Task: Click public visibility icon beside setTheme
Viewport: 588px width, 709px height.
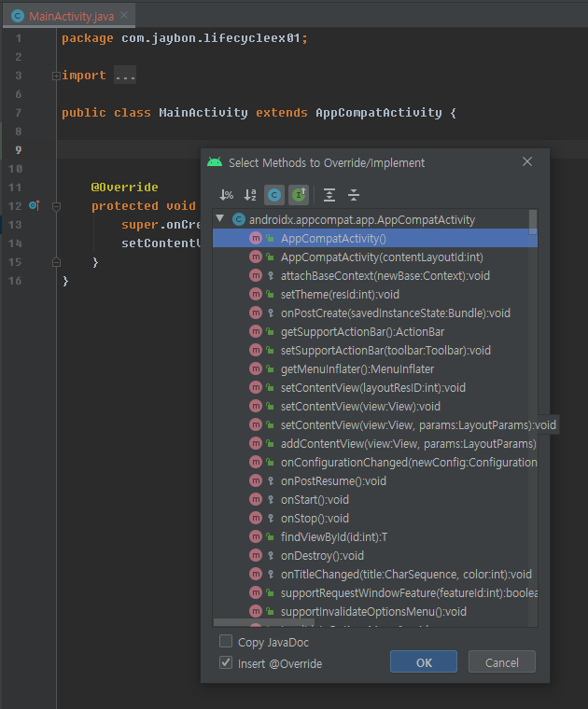Action: tap(270, 295)
